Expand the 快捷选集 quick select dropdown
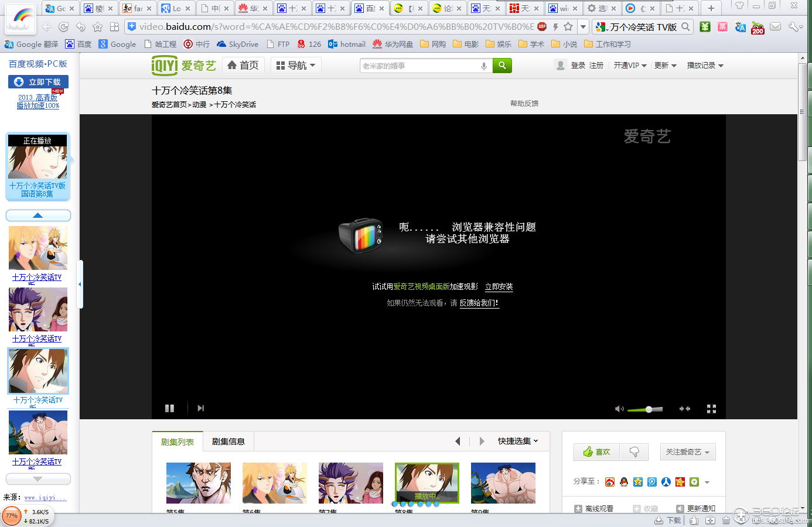This screenshot has height=527, width=812. coord(518,441)
